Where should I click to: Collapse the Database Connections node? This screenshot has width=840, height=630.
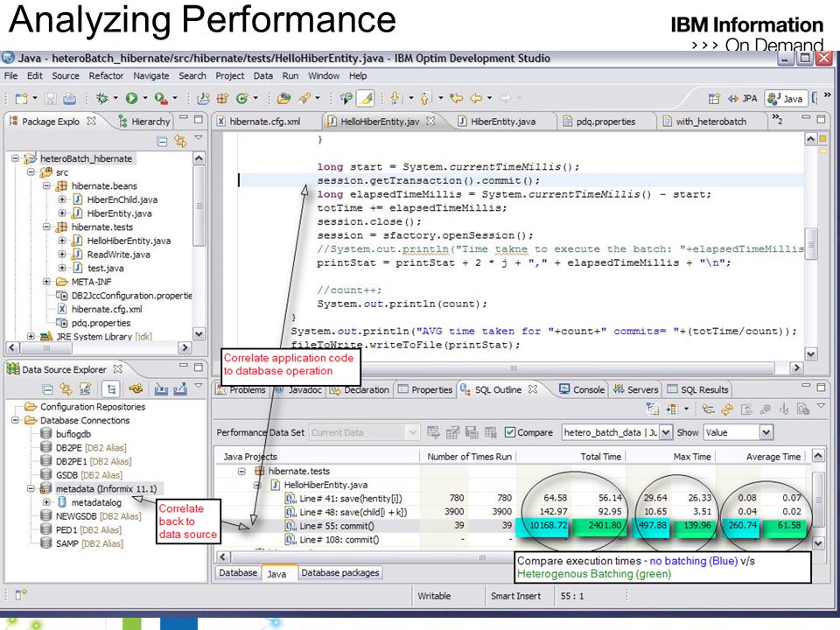(x=16, y=421)
